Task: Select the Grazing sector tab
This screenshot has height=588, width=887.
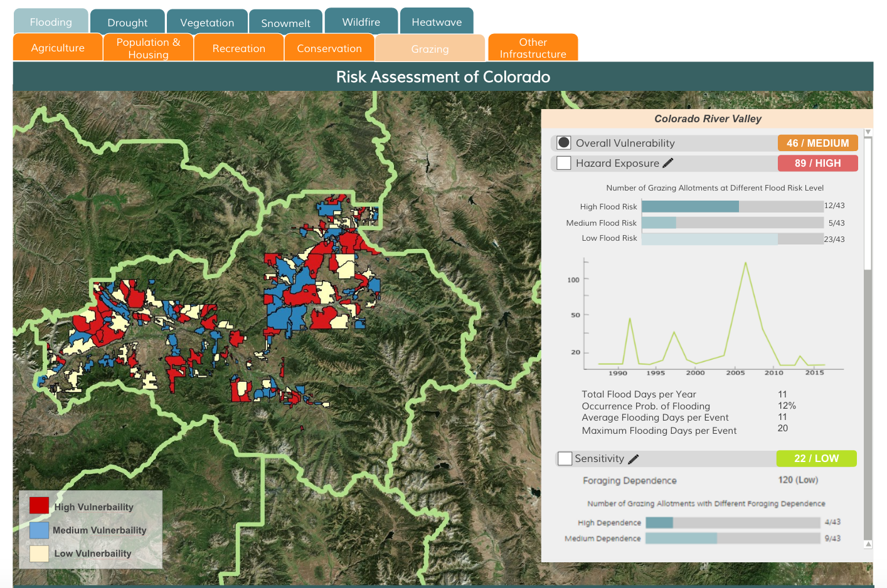Action: (x=430, y=48)
